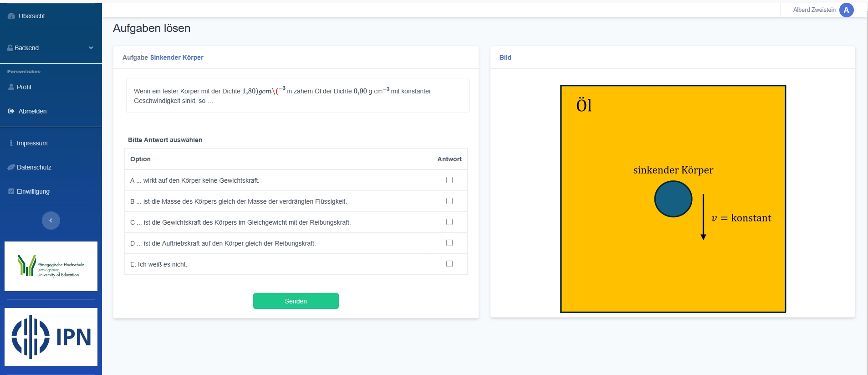Tick the 'Ich weiß es nicht' checkbox
The height and width of the screenshot is (375, 868).
coord(449,264)
